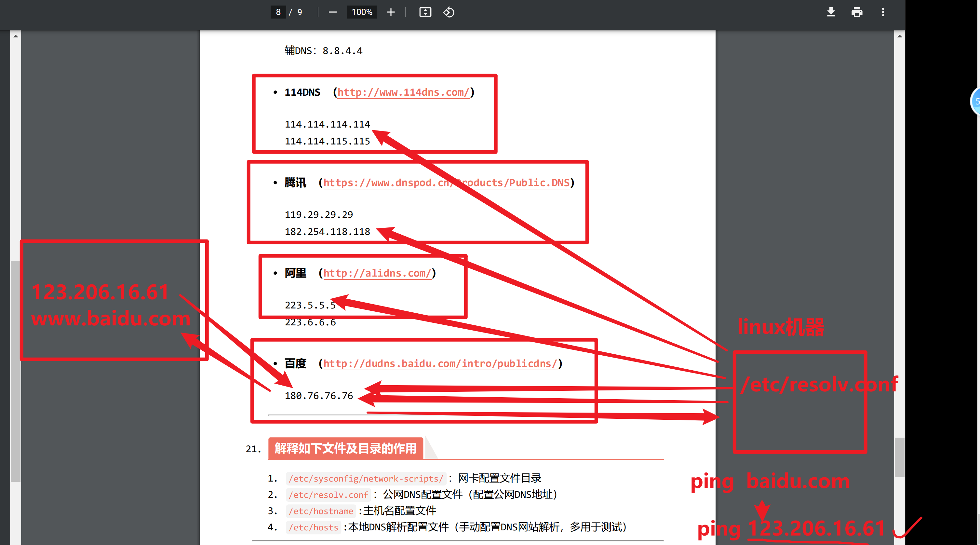
Task: Click the text 180.76.76.76
Action: click(x=319, y=396)
